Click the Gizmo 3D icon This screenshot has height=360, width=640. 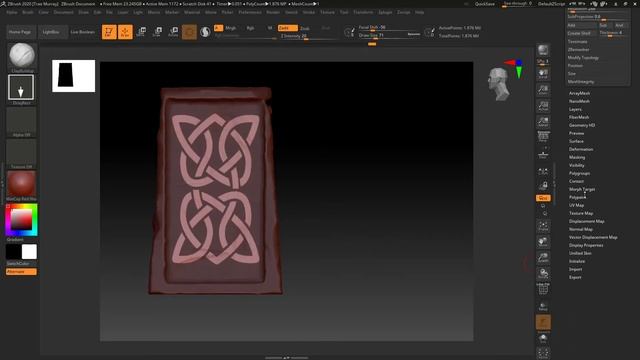pyautogui.click(x=189, y=32)
